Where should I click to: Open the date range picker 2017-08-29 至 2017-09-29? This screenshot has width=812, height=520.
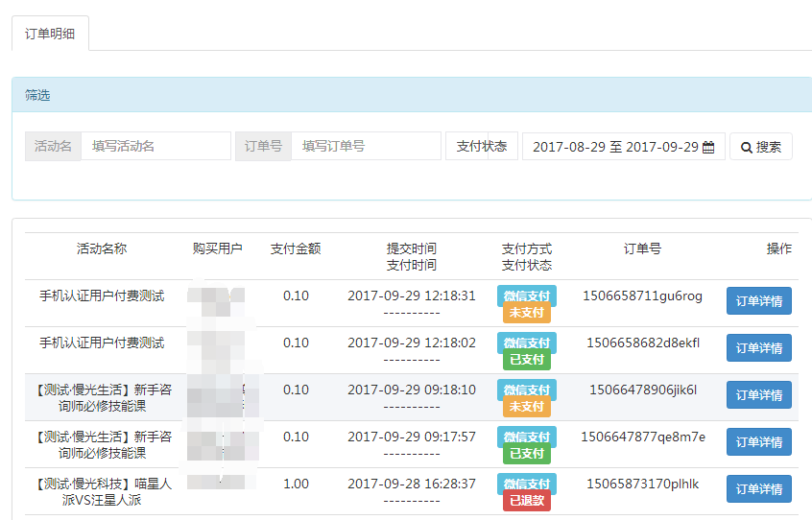pos(615,147)
